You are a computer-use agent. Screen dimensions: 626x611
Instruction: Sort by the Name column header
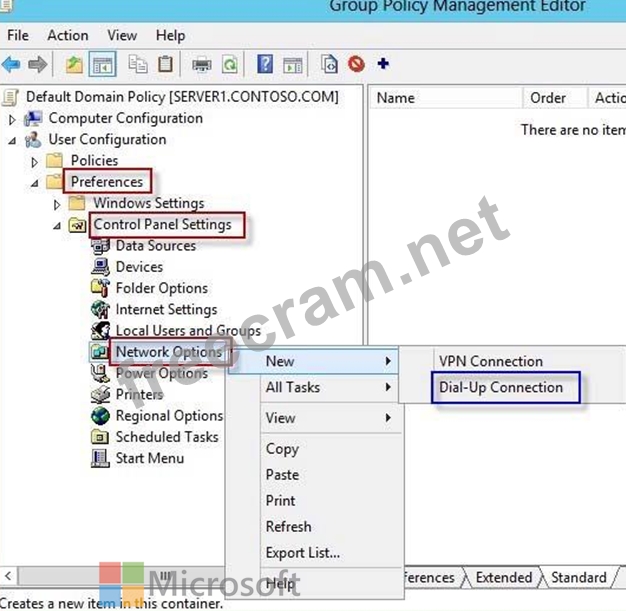pyautogui.click(x=445, y=98)
